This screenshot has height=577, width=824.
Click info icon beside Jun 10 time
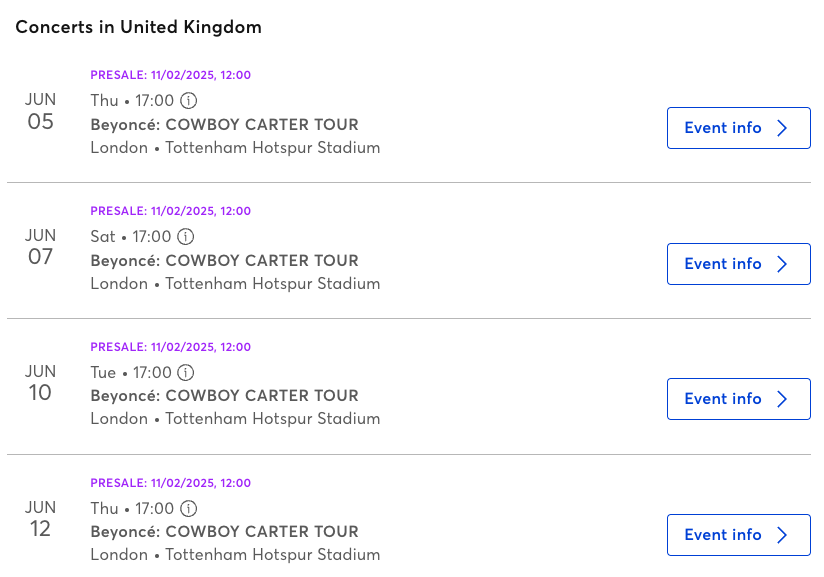tap(186, 373)
